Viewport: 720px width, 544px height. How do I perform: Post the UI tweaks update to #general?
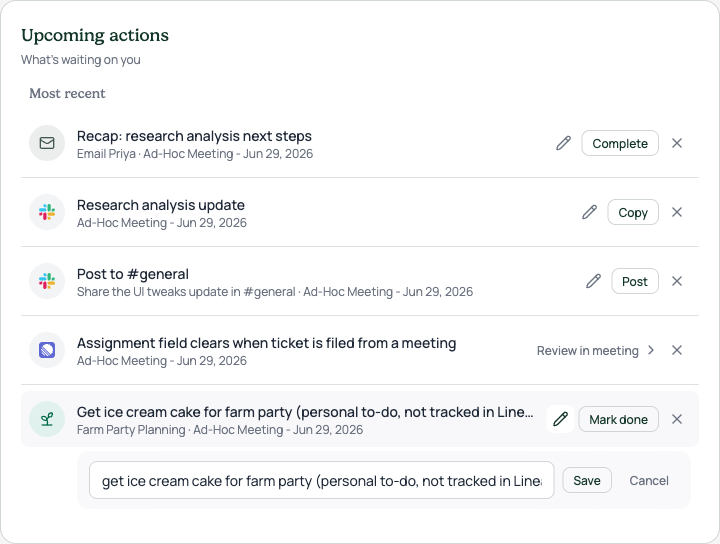[635, 281]
